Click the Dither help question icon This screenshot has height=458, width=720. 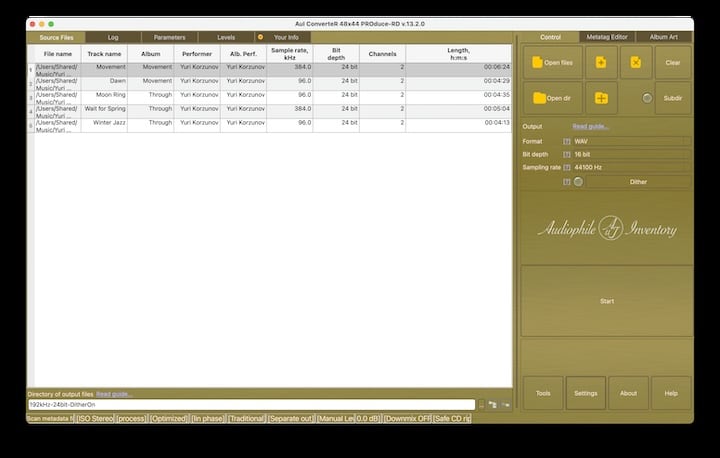click(567, 182)
